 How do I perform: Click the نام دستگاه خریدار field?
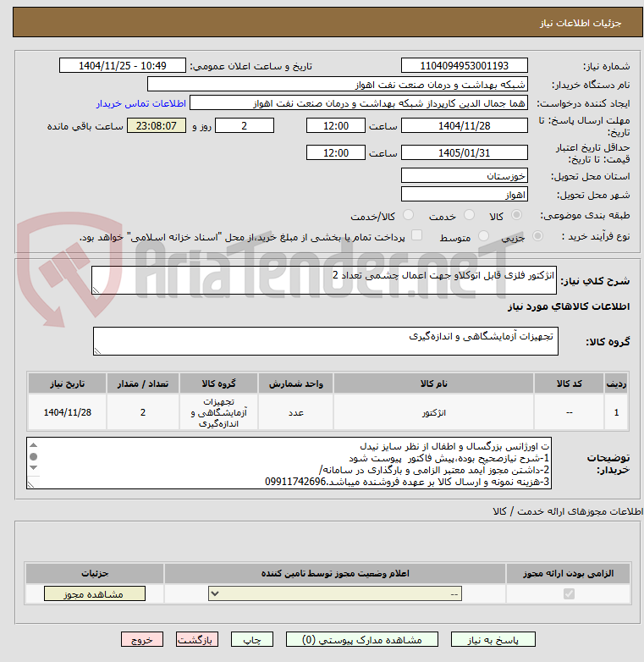tap(337, 85)
